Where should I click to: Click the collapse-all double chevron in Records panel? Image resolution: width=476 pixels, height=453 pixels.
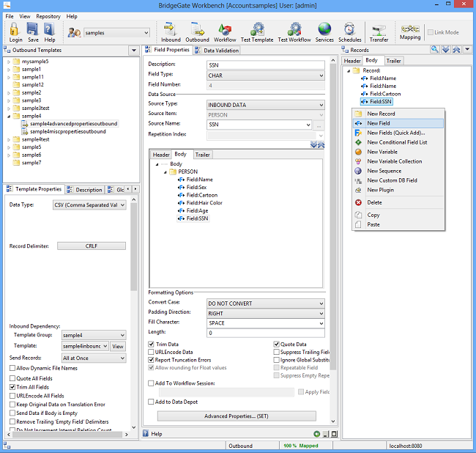pyautogui.click(x=456, y=50)
